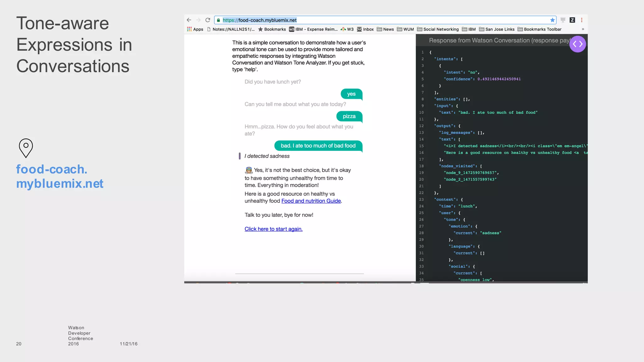Click the 'yes' chat bubble
The height and width of the screenshot is (362, 644).
pyautogui.click(x=351, y=94)
